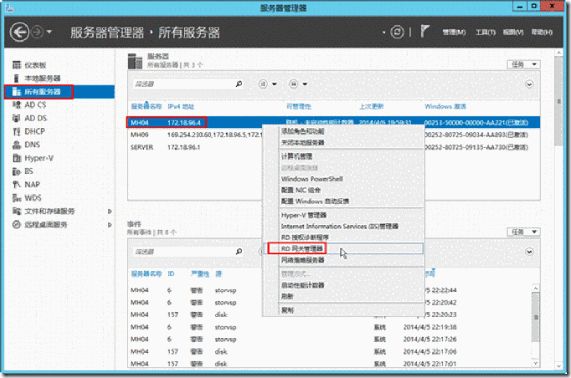Viewport: 571px width, 378px height.
Task: Open the navigation history dropdown beside the forward arrow
Action: coord(49,32)
